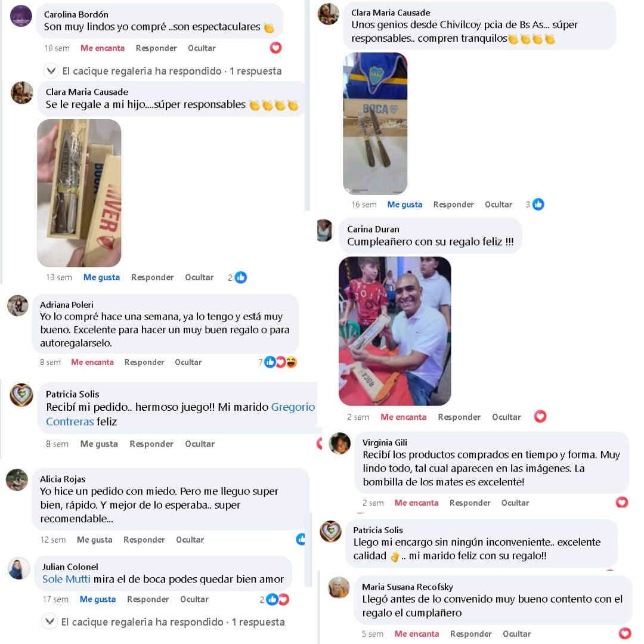Expand reply under Carolina Bordón's comment
The image size is (644, 644).
pos(163,71)
